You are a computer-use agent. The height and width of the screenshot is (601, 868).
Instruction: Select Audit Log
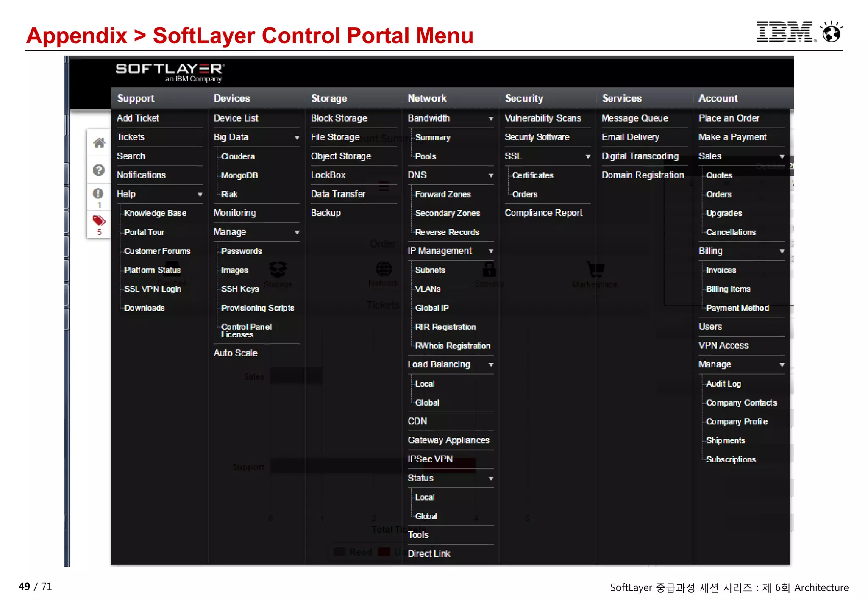pyautogui.click(x=723, y=384)
